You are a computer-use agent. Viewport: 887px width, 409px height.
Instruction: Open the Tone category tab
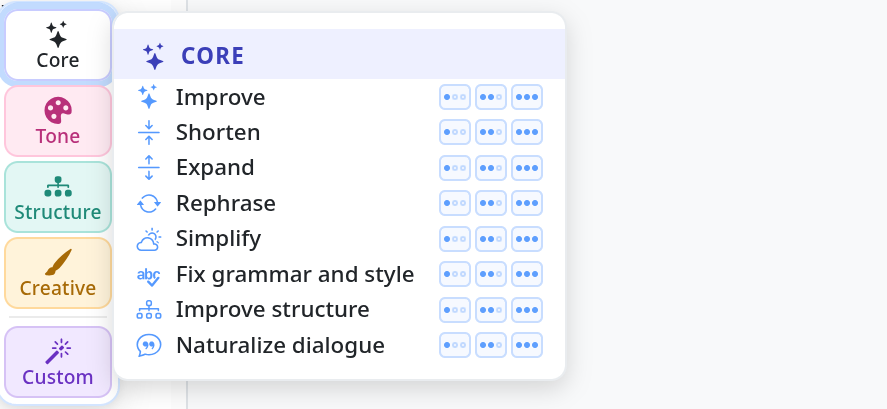point(58,121)
